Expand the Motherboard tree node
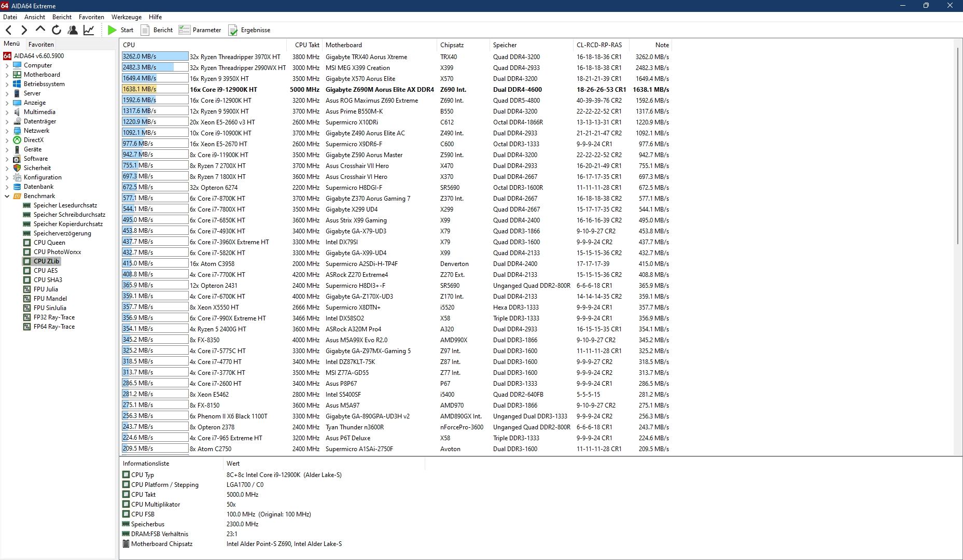The width and height of the screenshot is (963, 560). click(7, 75)
